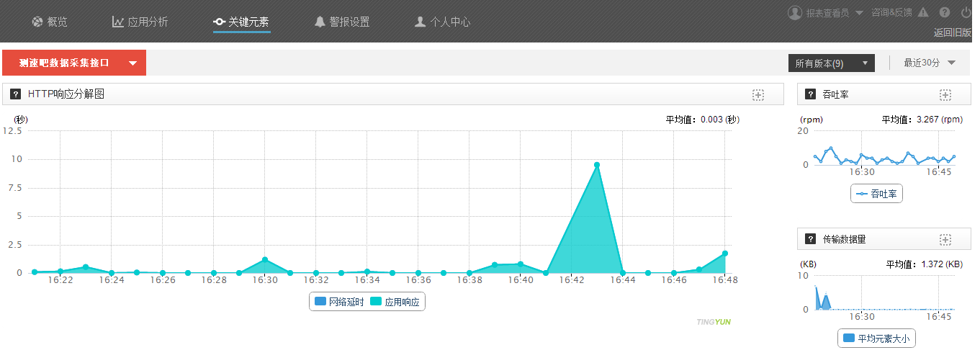Expand the 传输数据量 chart panel
This screenshot has width=980, height=363.
[x=945, y=239]
